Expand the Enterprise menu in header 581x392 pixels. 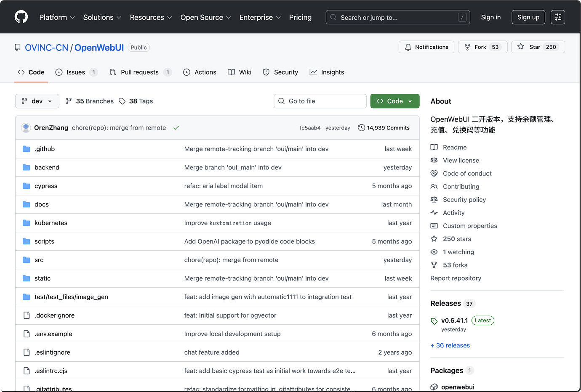tap(260, 17)
